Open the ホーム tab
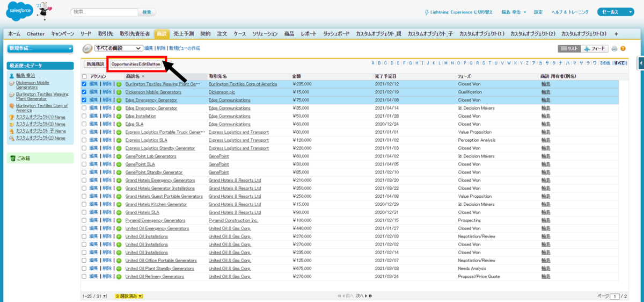Screen dimensions: 644x302 coord(14,34)
